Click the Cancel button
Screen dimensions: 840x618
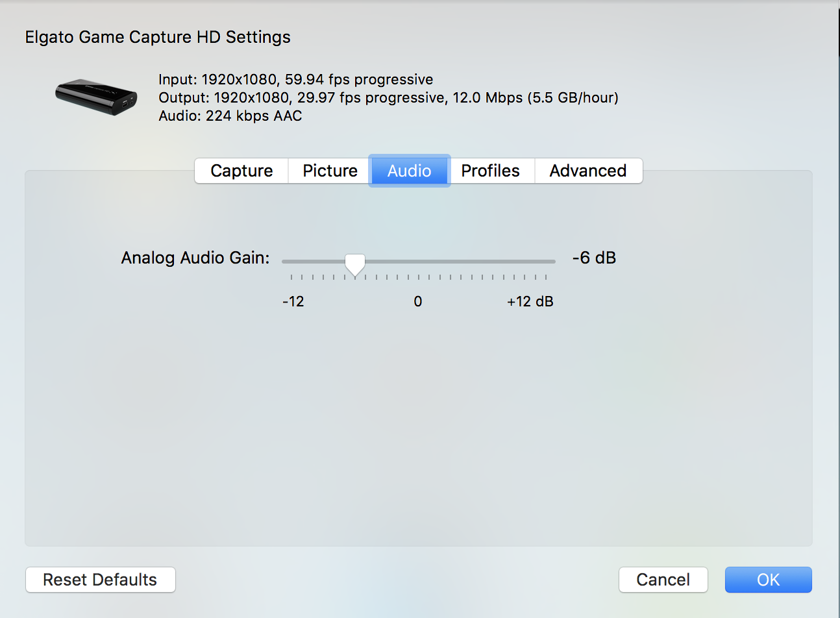pyautogui.click(x=663, y=579)
